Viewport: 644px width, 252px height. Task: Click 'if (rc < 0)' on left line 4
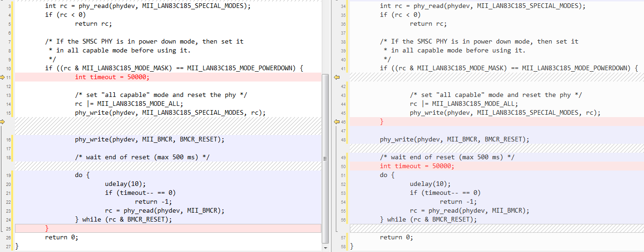(65, 15)
